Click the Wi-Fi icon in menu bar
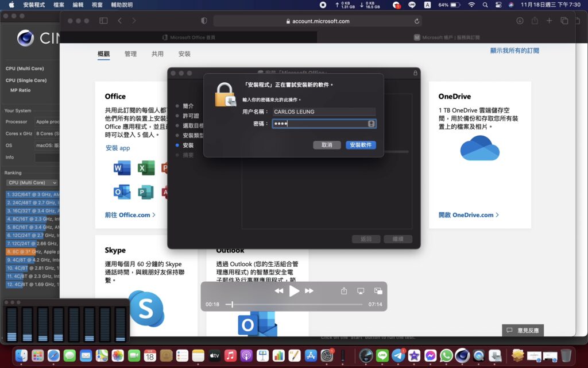This screenshot has width=588, height=368. [472, 5]
